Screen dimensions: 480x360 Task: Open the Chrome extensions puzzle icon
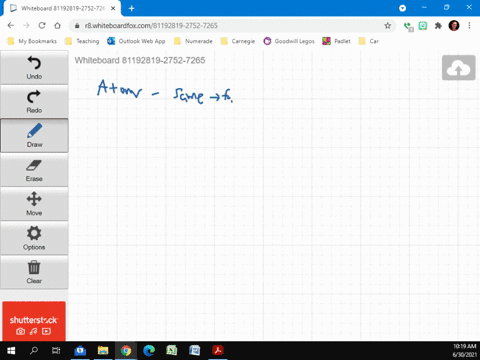[x=438, y=26]
